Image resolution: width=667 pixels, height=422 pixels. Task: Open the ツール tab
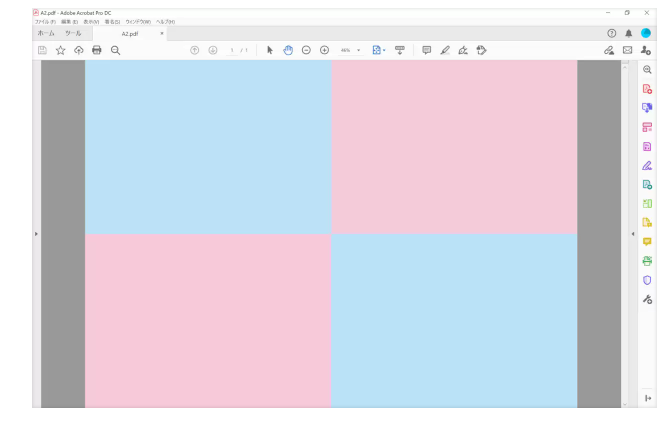point(74,33)
